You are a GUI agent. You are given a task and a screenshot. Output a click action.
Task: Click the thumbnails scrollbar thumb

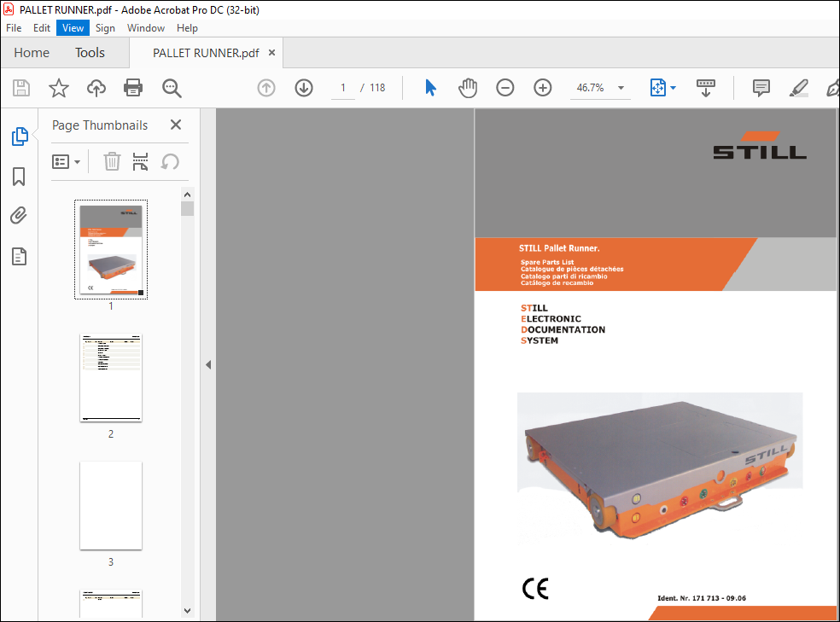[187, 209]
